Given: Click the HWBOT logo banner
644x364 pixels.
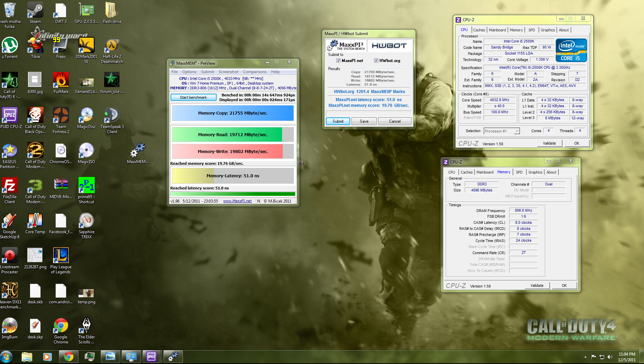Looking at the screenshot, I should 389,45.
